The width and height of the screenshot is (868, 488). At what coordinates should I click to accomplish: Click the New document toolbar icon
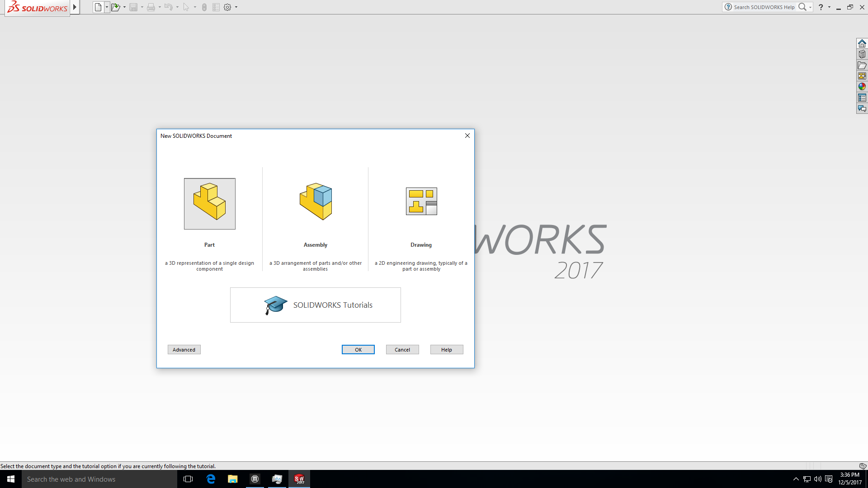pyautogui.click(x=97, y=7)
